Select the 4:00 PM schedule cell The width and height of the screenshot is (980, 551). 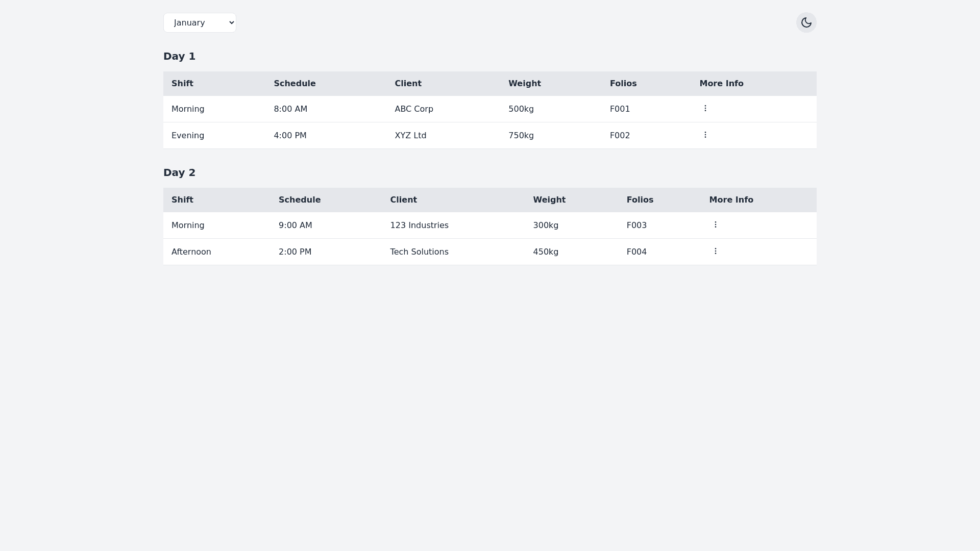(x=290, y=136)
